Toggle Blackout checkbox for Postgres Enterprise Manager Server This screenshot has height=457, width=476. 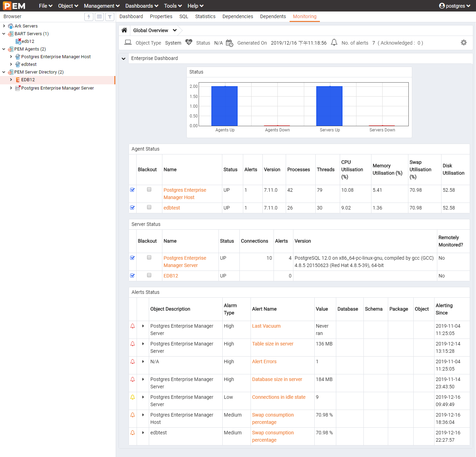coord(149,258)
